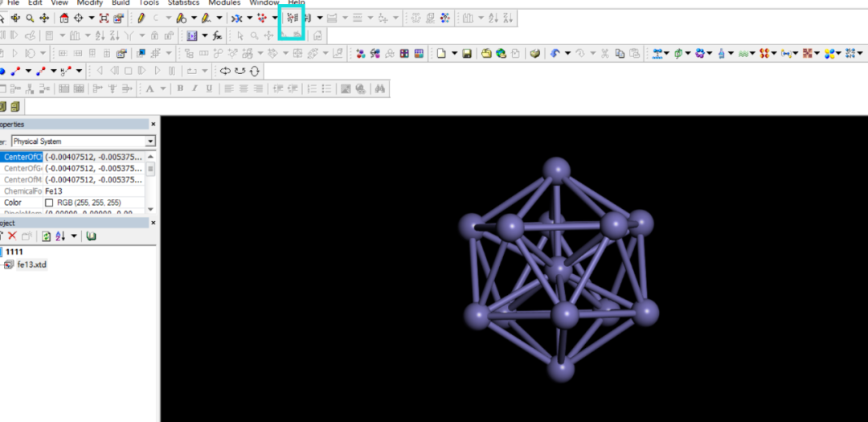Click the clean structure icon
Viewport: 868px width, 422px height.
point(262,18)
